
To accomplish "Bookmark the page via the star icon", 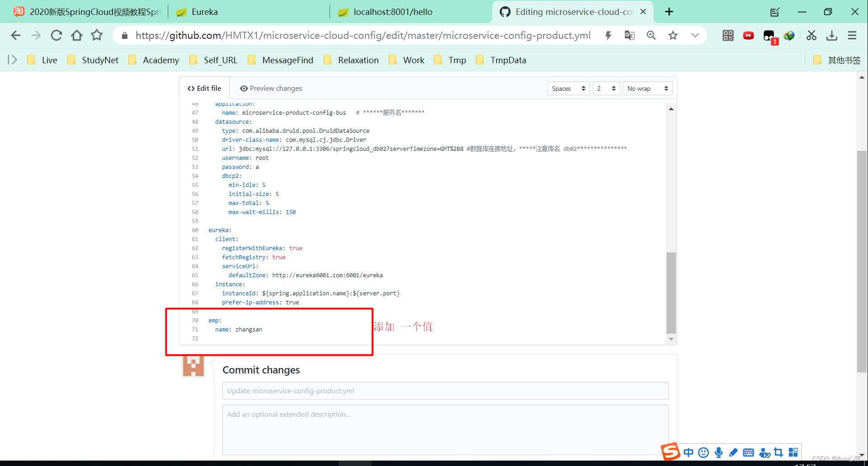I will [673, 35].
